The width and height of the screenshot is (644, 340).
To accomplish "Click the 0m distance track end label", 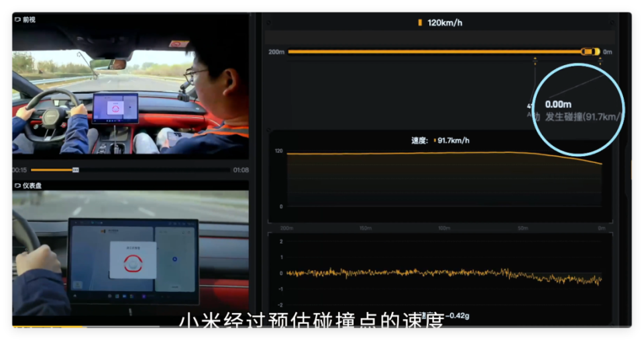I will pos(608,52).
